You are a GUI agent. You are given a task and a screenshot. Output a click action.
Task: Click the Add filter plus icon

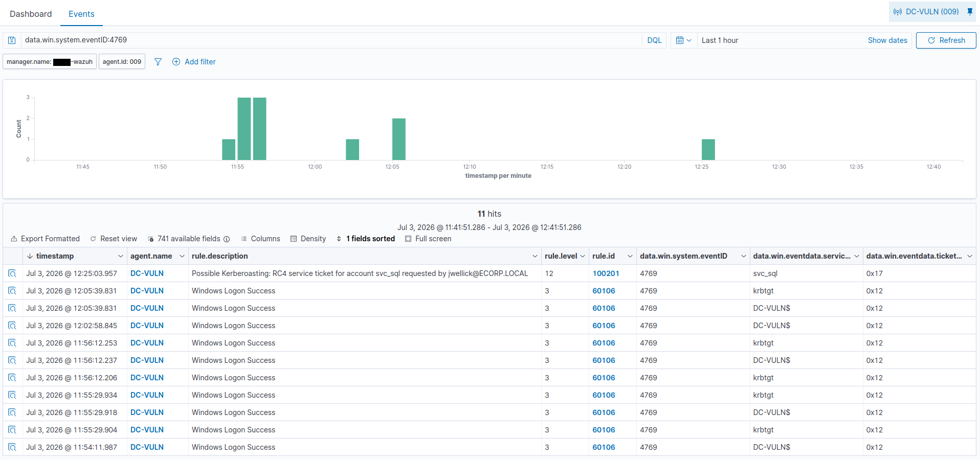click(176, 62)
